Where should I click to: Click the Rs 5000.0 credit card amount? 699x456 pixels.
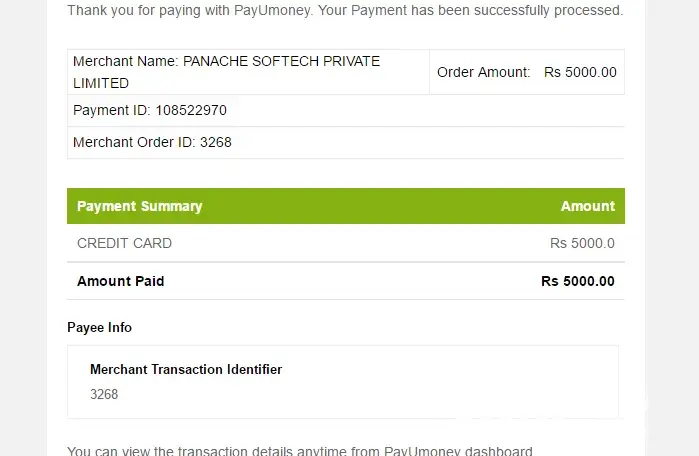click(582, 243)
